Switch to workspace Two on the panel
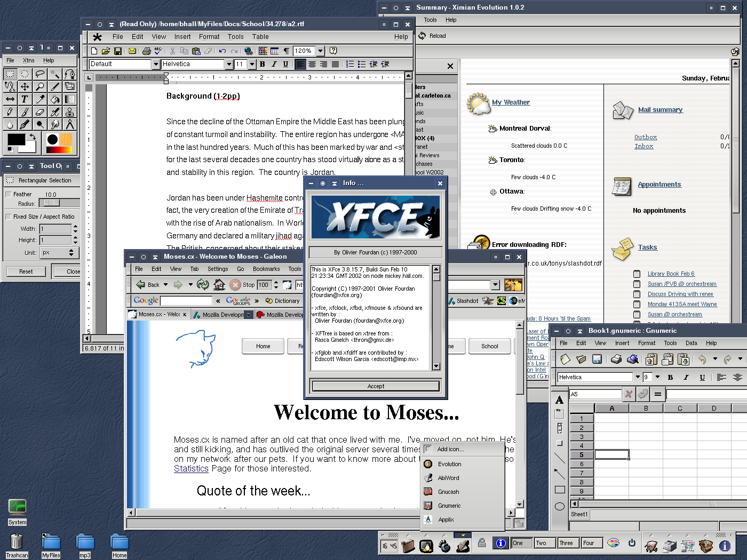The image size is (747, 560). 545,543
